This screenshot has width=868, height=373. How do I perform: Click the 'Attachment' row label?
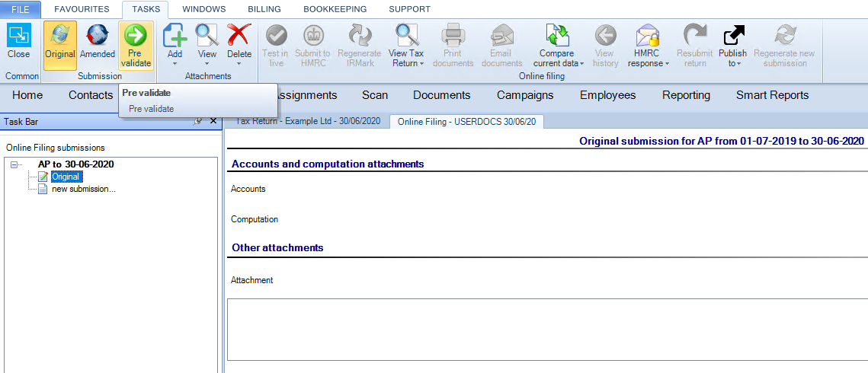252,280
